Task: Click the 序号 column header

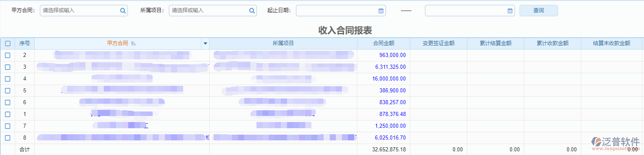Action: pos(25,43)
